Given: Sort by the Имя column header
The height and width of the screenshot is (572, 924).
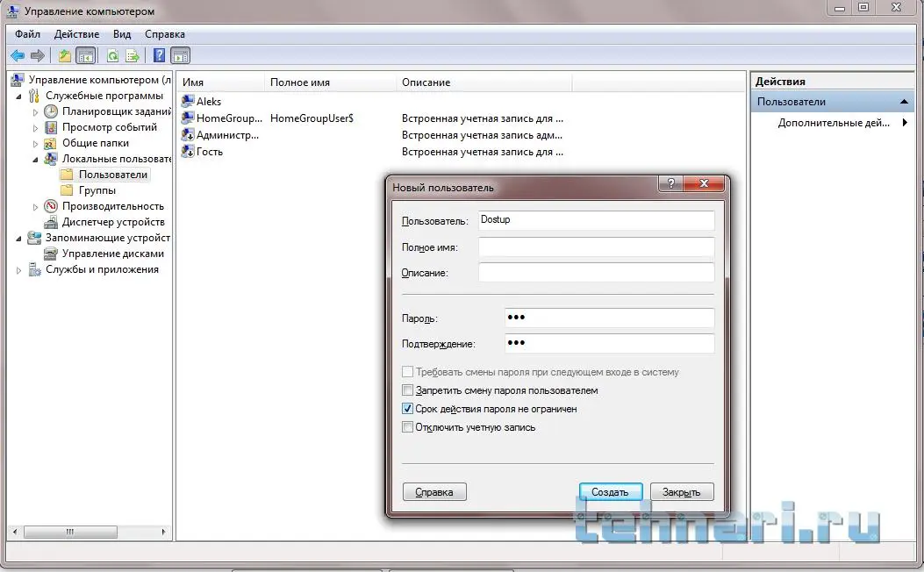Looking at the screenshot, I should [x=221, y=82].
